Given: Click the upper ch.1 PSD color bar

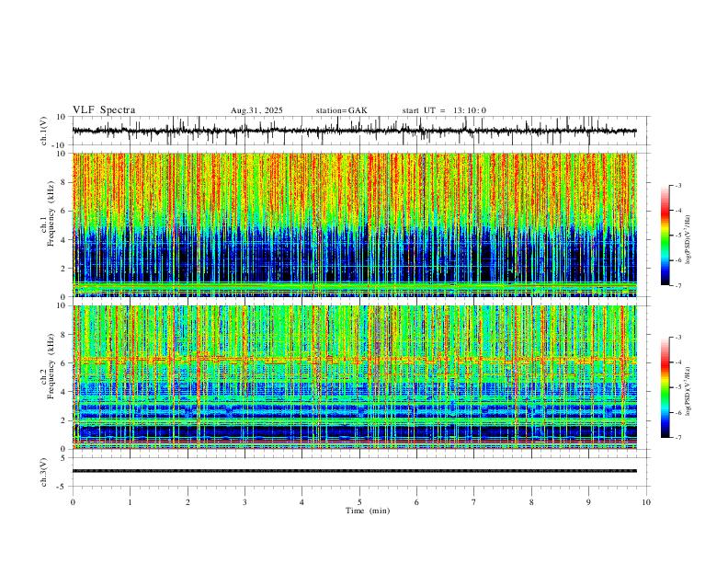Looking at the screenshot, I should pyautogui.click(x=665, y=236).
